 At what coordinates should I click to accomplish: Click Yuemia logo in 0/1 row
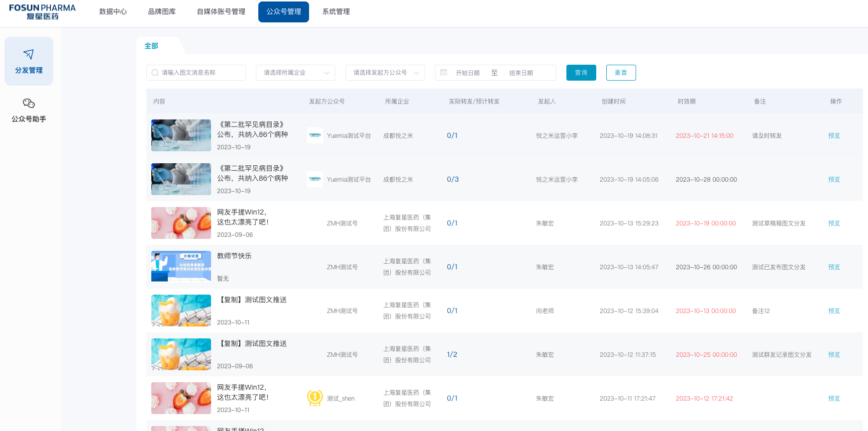pos(315,135)
